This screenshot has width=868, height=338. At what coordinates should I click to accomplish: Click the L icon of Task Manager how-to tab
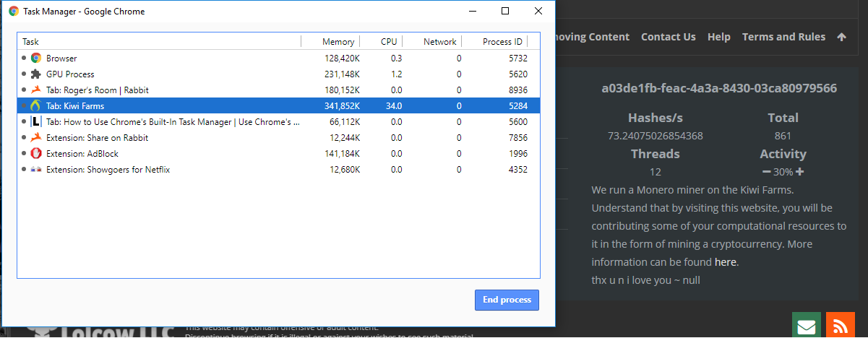tap(35, 122)
